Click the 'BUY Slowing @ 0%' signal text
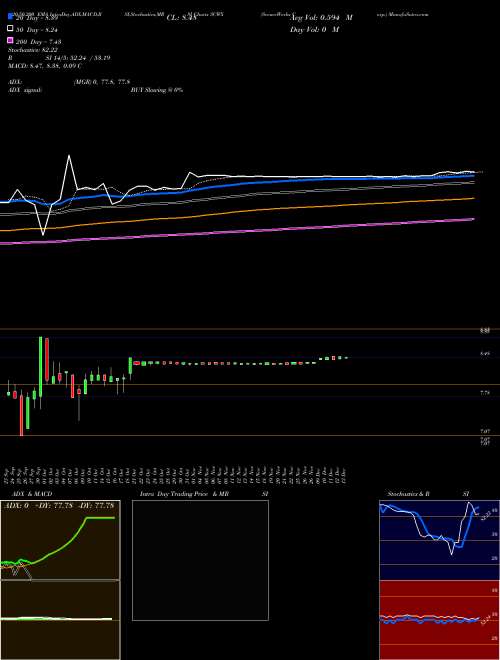Image resolution: width=500 pixels, height=660 pixels. click(x=157, y=90)
